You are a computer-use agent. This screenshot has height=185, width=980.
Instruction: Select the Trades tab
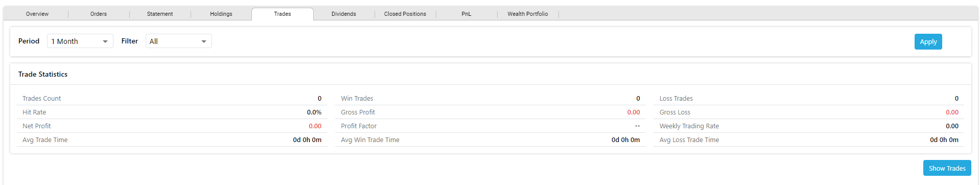click(x=283, y=14)
